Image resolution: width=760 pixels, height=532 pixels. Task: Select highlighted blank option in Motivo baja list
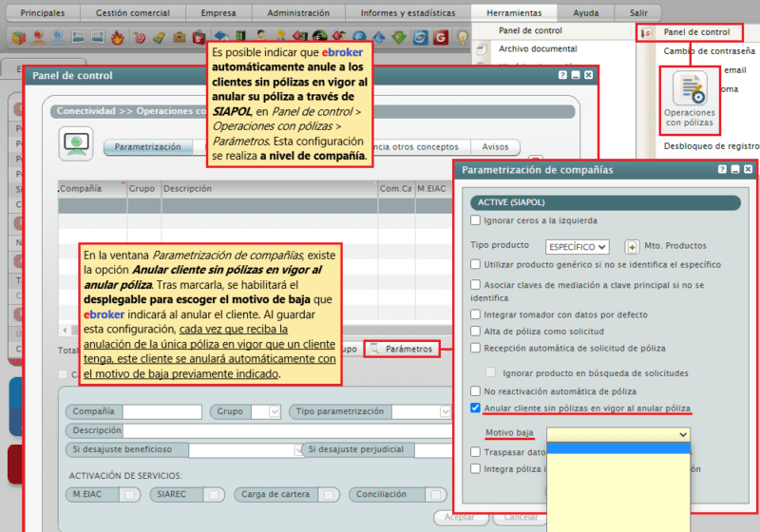pos(618,447)
